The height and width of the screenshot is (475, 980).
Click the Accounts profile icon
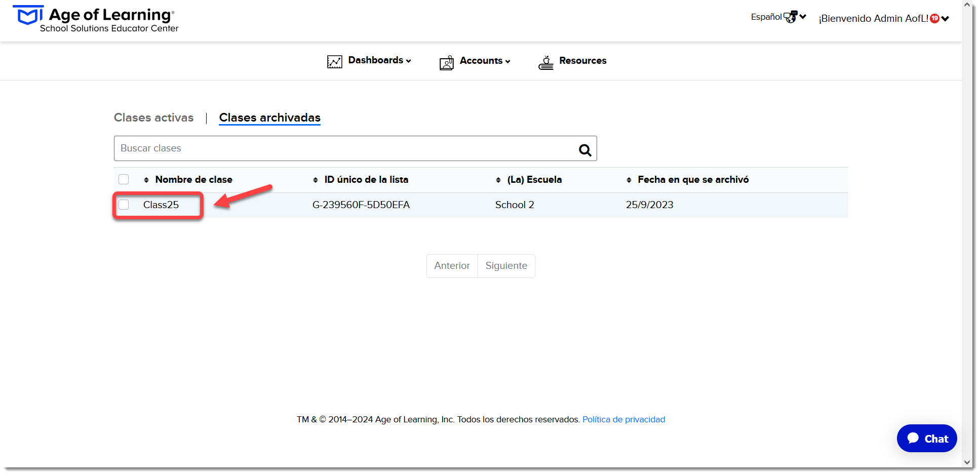[x=447, y=63]
